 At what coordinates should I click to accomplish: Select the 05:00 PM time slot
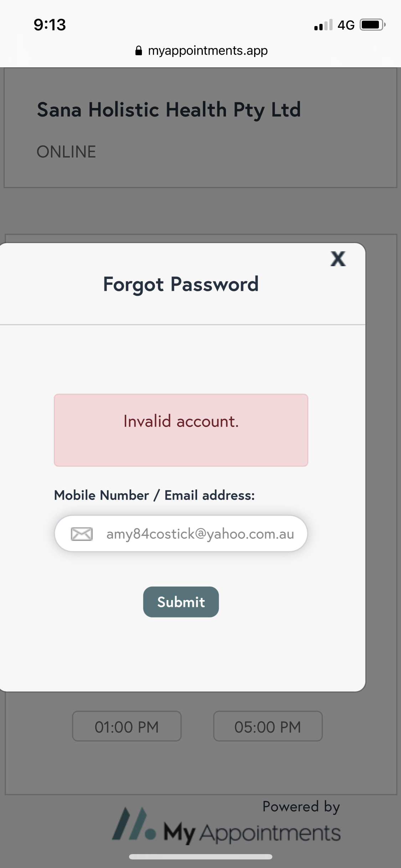268,726
